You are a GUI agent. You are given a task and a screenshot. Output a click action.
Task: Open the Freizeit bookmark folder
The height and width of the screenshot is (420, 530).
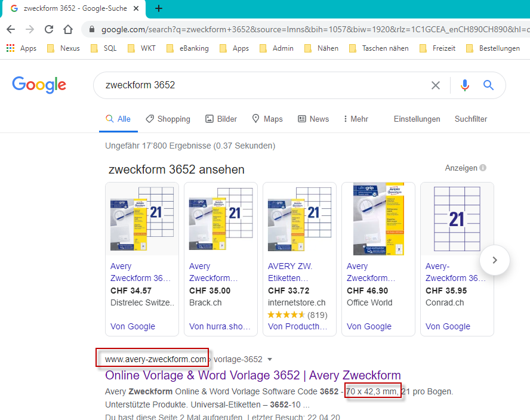pyautogui.click(x=437, y=48)
